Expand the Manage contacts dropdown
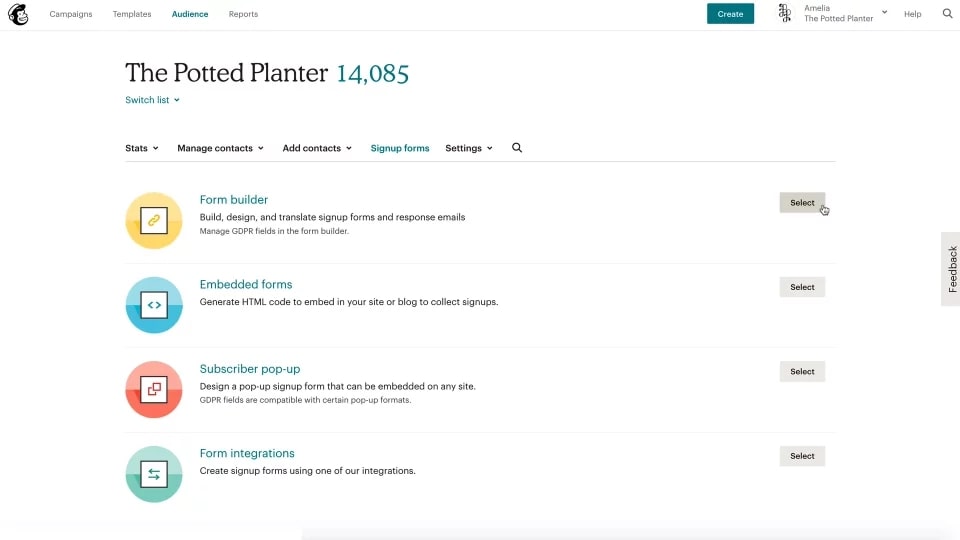This screenshot has width=960, height=540. coord(220,148)
